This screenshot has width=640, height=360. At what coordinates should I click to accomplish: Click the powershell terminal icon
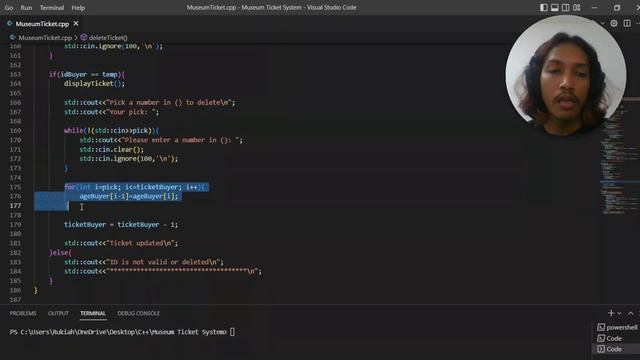tap(601, 327)
